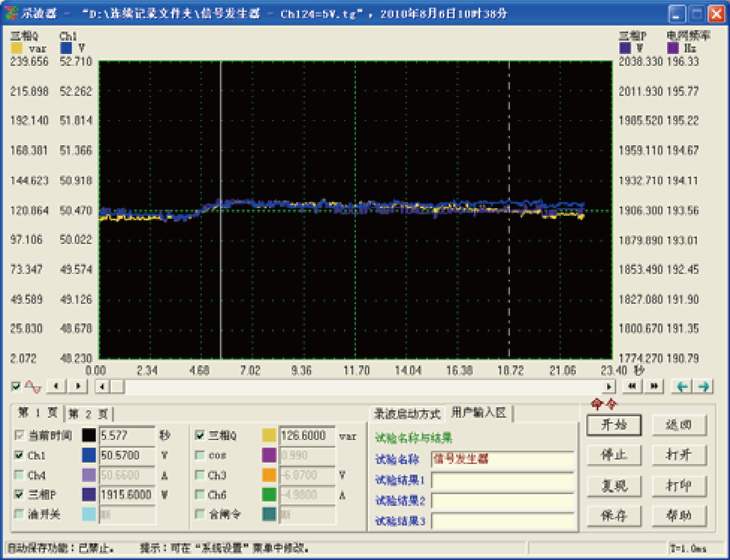This screenshot has width=730, height=560.
Task: Click the purple 电网频率 legend swatch above the chart
Action: (x=673, y=48)
